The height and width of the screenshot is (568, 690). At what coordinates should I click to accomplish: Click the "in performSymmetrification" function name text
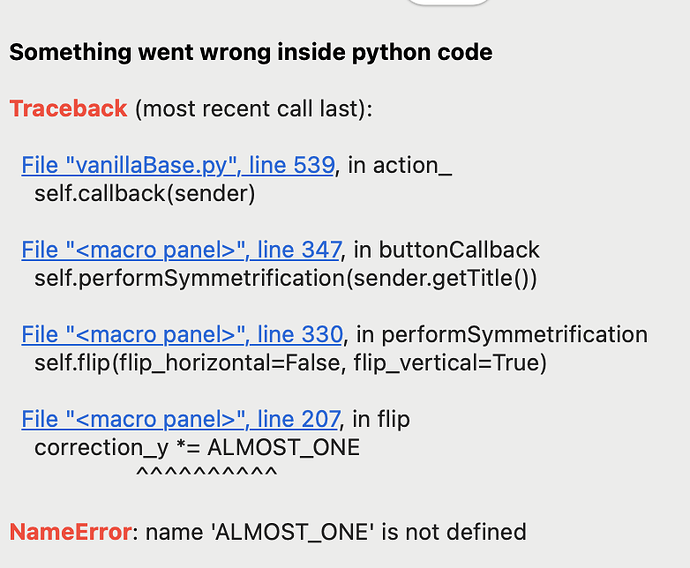[502, 334]
